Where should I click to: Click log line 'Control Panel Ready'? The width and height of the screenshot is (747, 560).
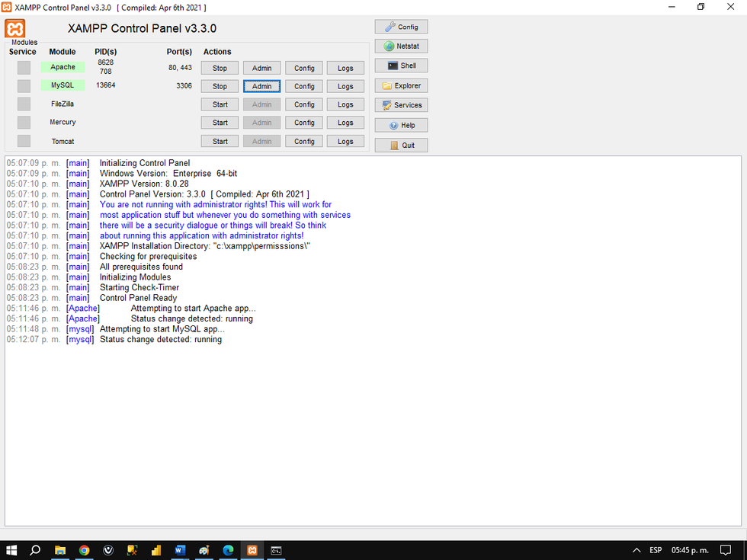click(138, 298)
